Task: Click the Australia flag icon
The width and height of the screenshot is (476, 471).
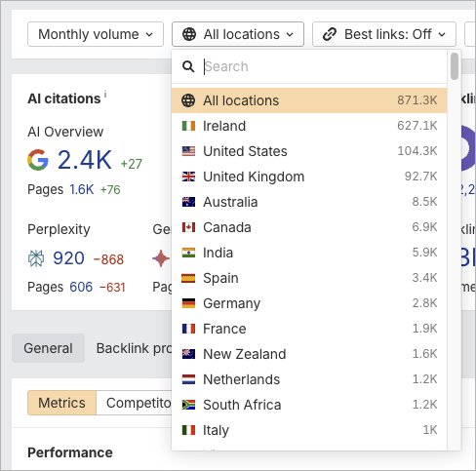Action: click(x=188, y=202)
